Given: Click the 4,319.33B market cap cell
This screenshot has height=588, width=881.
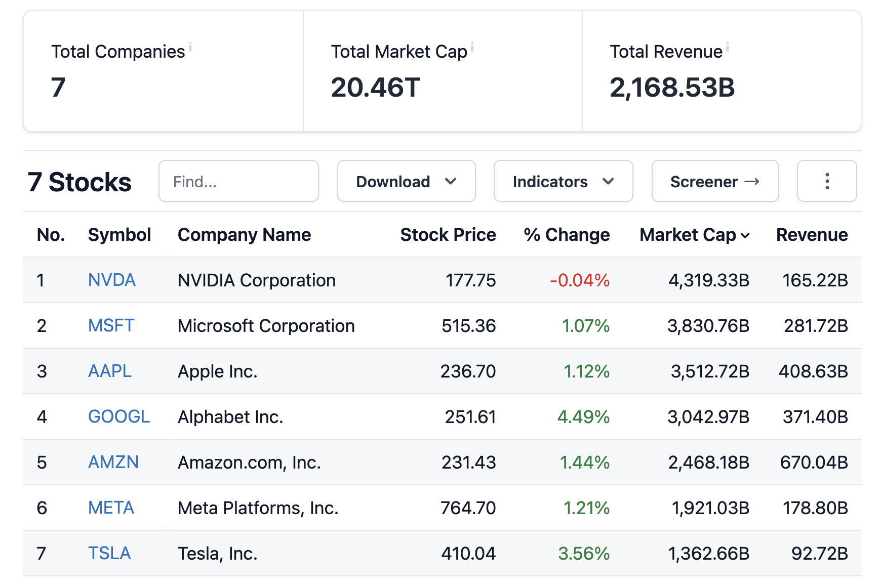Looking at the screenshot, I should pyautogui.click(x=709, y=280).
